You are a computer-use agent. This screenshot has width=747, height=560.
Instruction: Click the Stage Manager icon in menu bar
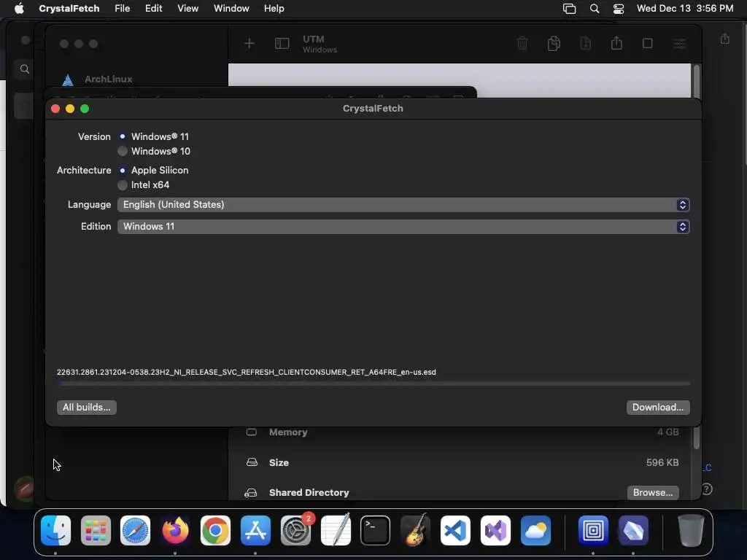(x=569, y=9)
